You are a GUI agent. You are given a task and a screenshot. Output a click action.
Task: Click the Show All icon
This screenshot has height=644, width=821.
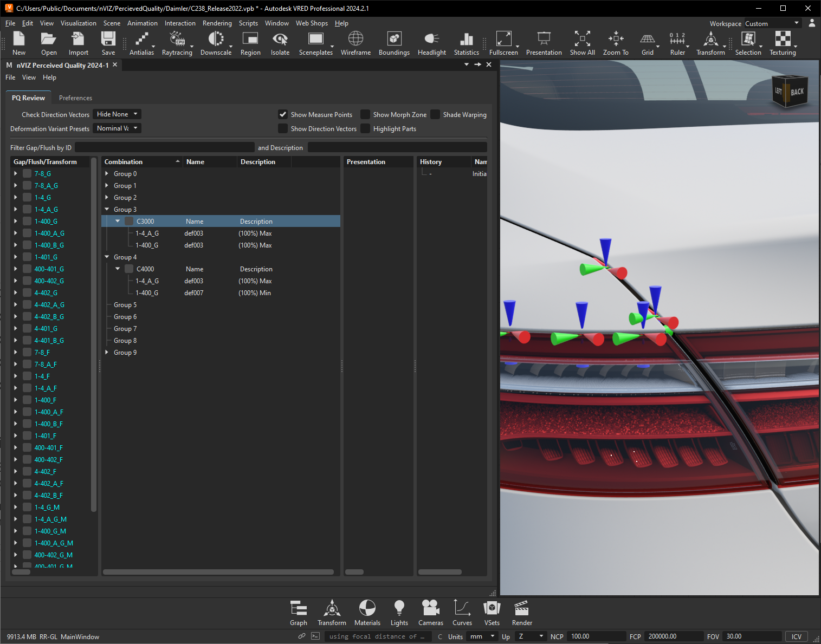583,43
